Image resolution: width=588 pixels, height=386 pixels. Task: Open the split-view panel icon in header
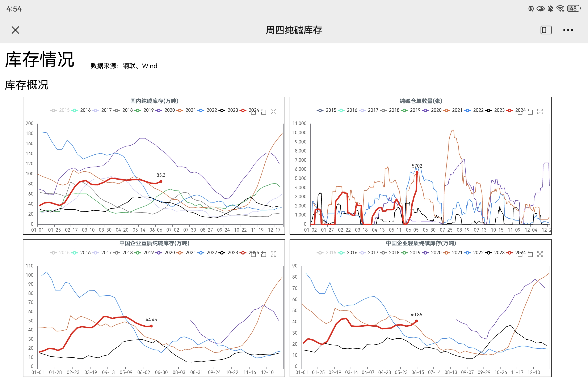click(x=546, y=30)
